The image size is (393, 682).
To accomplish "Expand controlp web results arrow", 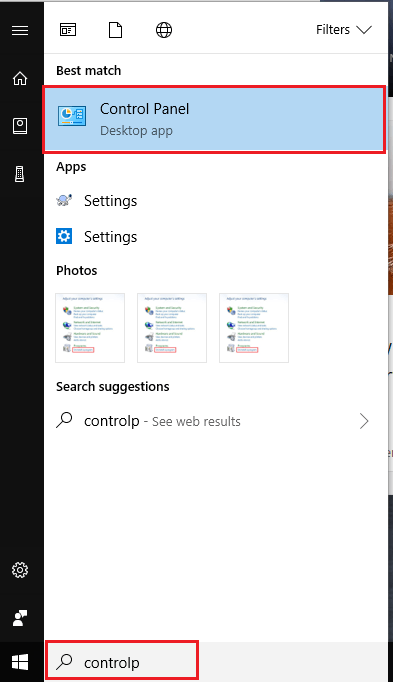I will click(364, 421).
